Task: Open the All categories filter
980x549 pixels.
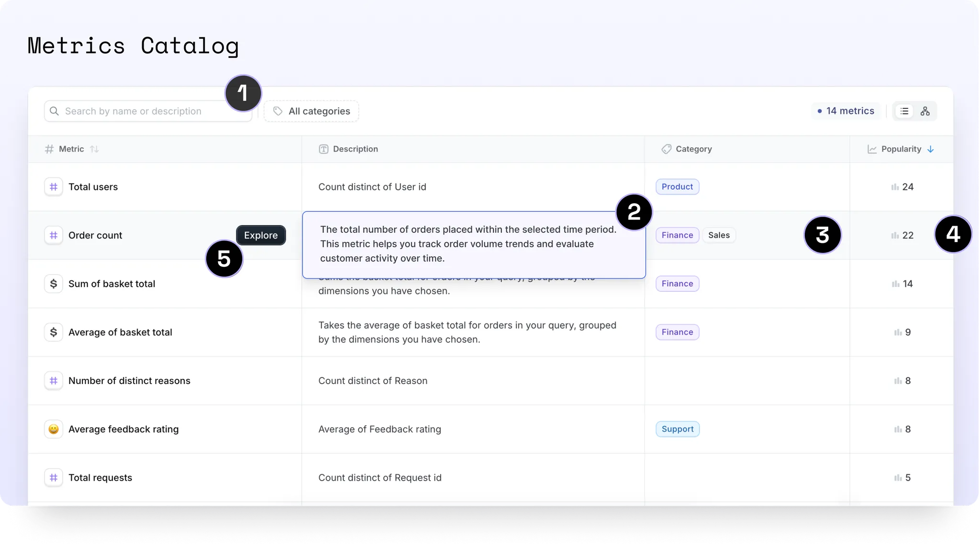Action: point(312,111)
